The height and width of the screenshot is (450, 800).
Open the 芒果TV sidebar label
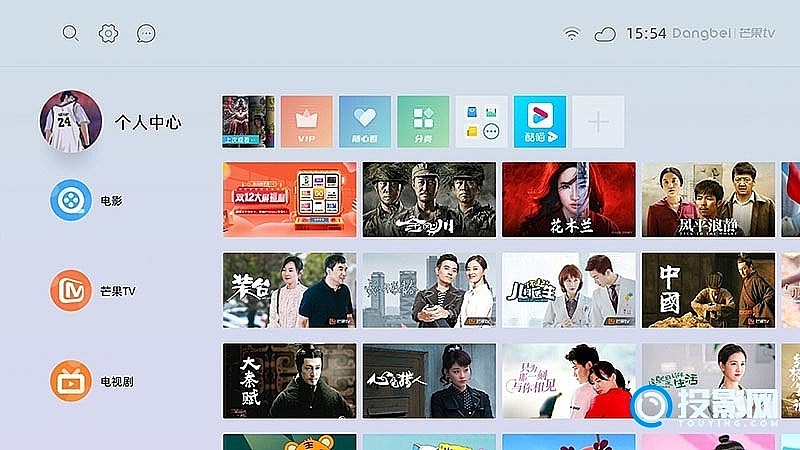tap(118, 291)
